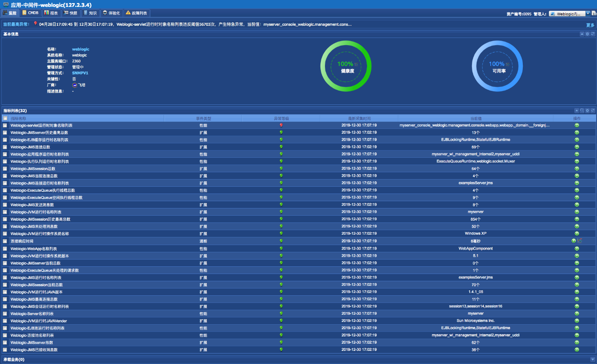Screen dimensions: 597x364
Task: Expand the 承载业务(0) section
Action: 592,359
